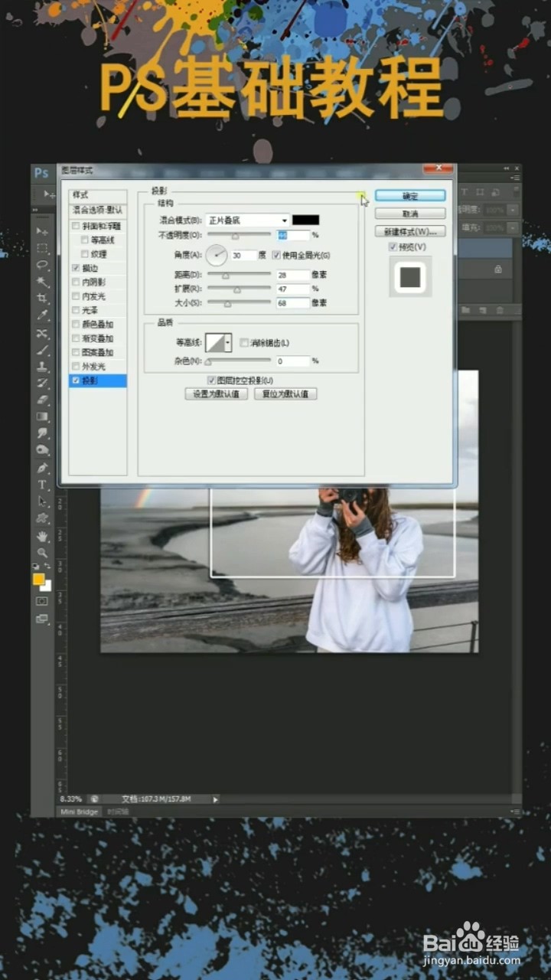This screenshot has width=551, height=980.
Task: Click the trash icon in Layers panel
Action: [500, 310]
